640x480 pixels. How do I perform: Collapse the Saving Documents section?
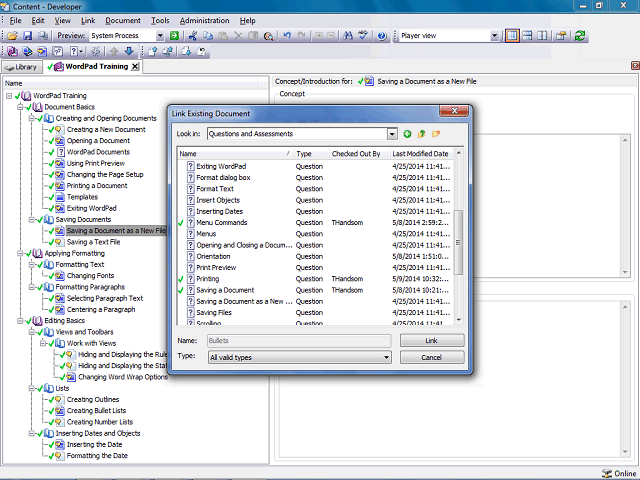(31, 220)
